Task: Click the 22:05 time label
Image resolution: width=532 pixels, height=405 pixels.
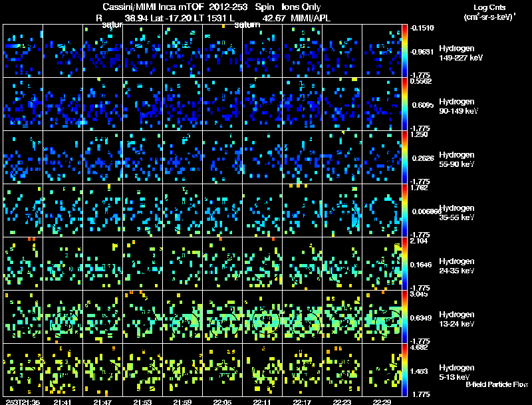Action: tap(222, 402)
